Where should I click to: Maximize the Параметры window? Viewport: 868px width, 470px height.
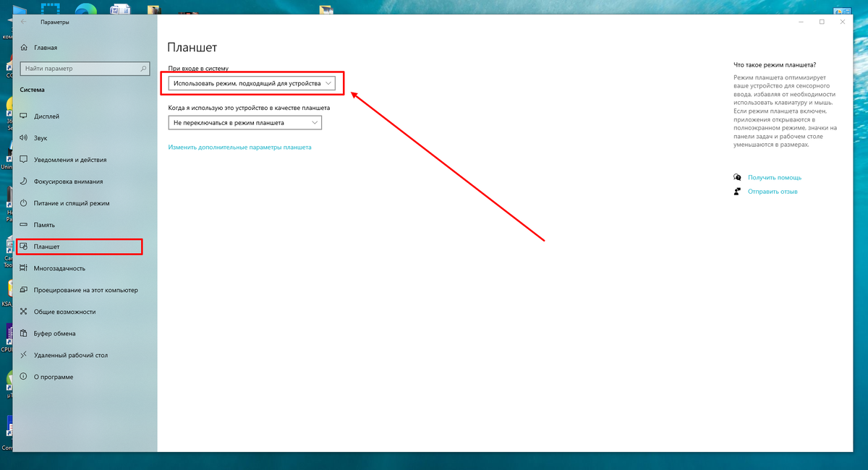click(822, 22)
